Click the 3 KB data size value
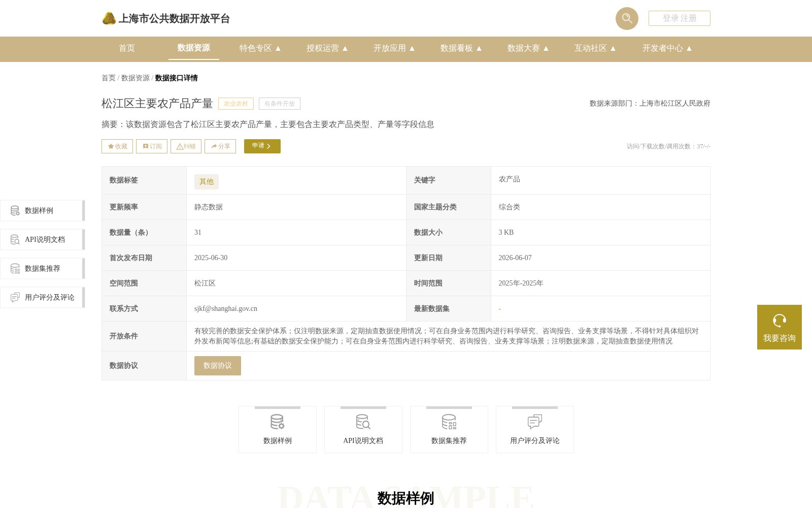812x508 pixels. (x=506, y=233)
